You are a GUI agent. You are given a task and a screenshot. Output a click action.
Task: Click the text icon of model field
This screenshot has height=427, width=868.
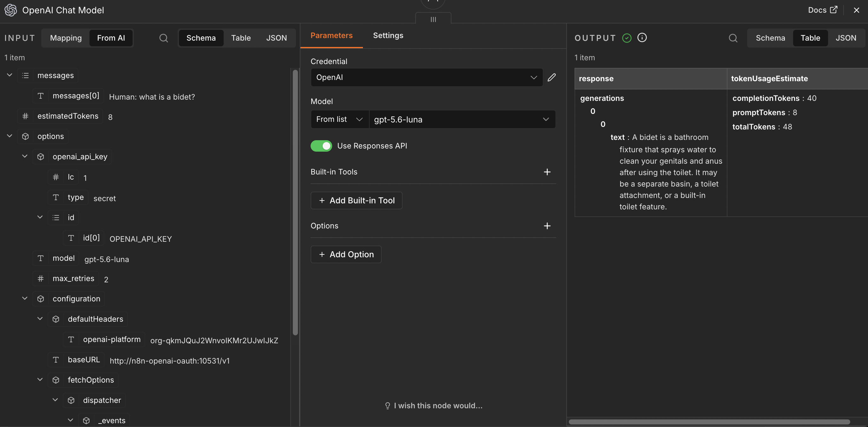(40, 258)
